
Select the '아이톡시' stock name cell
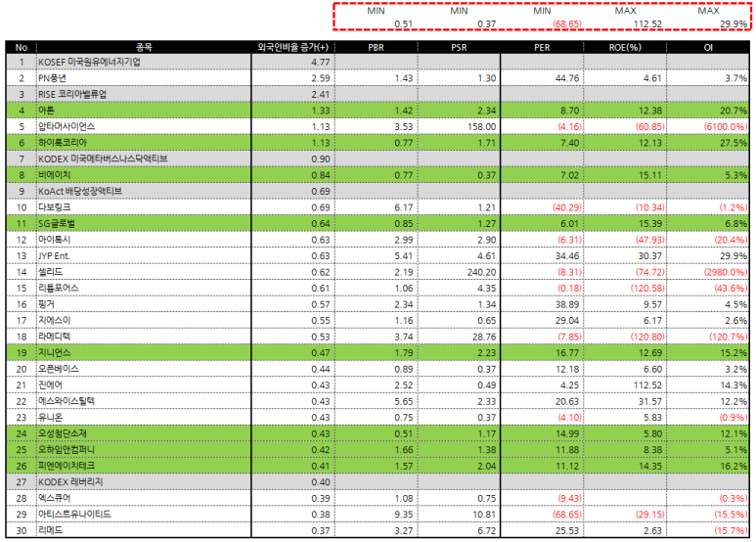pos(144,240)
